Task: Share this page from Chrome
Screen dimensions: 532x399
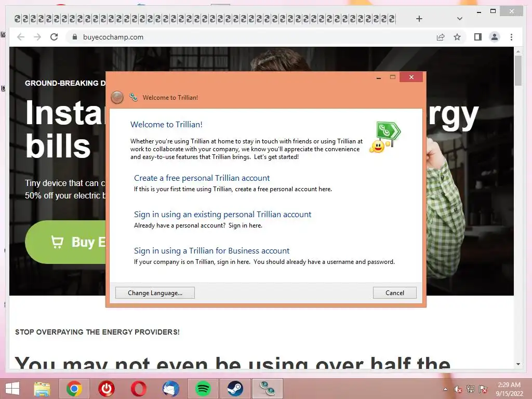Action: [x=441, y=37]
